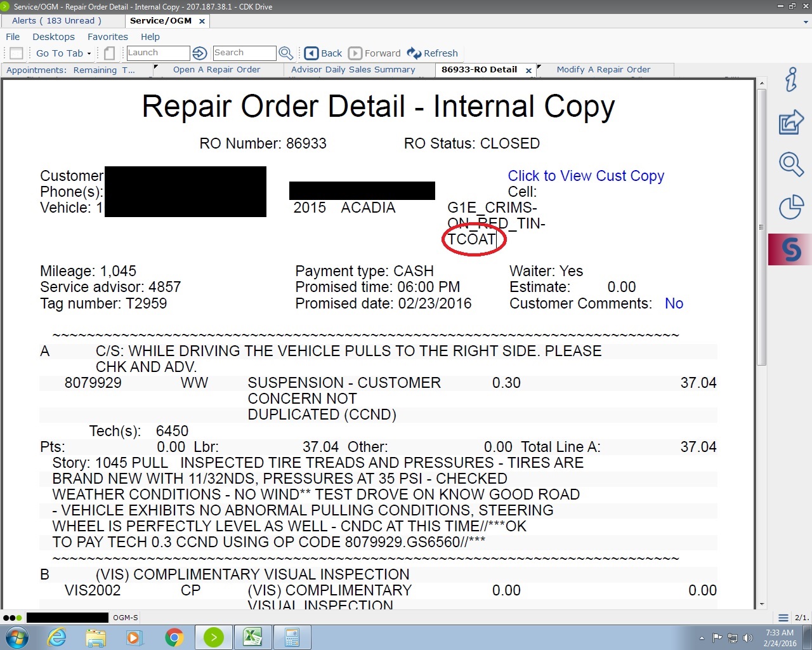
Task: Click the Back navigation button
Action: [x=324, y=53]
